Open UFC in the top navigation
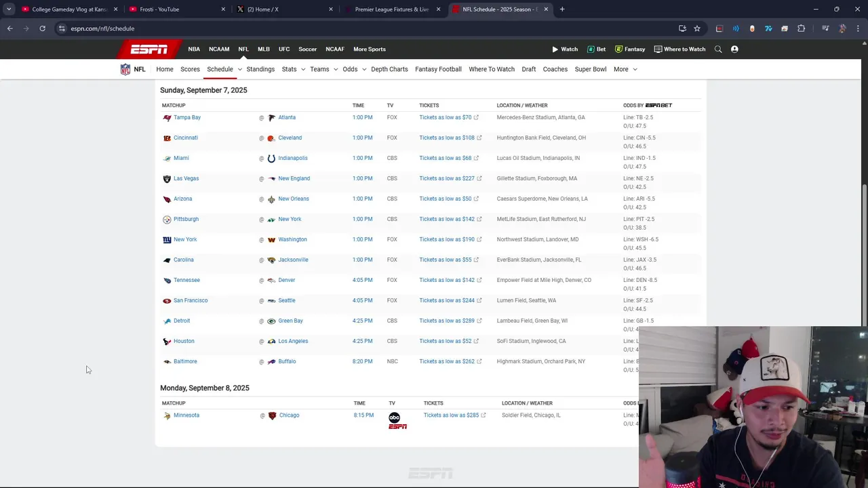Image resolution: width=868 pixels, height=488 pixels. [284, 49]
